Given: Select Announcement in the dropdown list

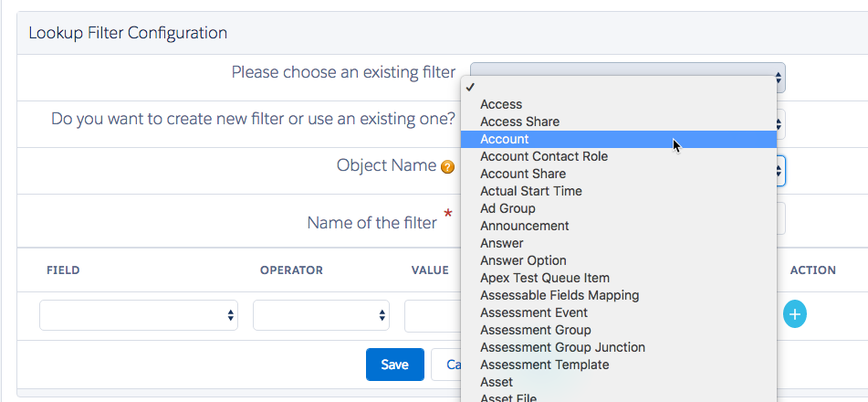Looking at the screenshot, I should (x=525, y=226).
